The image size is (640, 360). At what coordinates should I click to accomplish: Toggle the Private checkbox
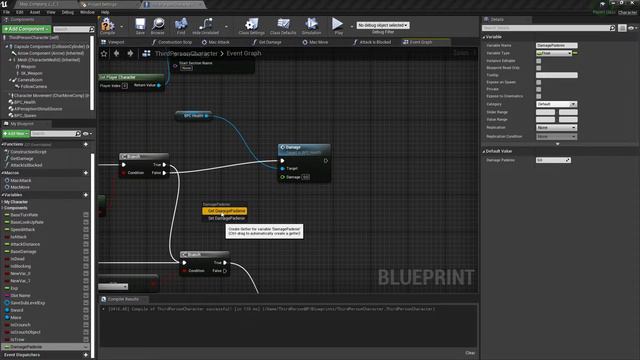pos(538,89)
